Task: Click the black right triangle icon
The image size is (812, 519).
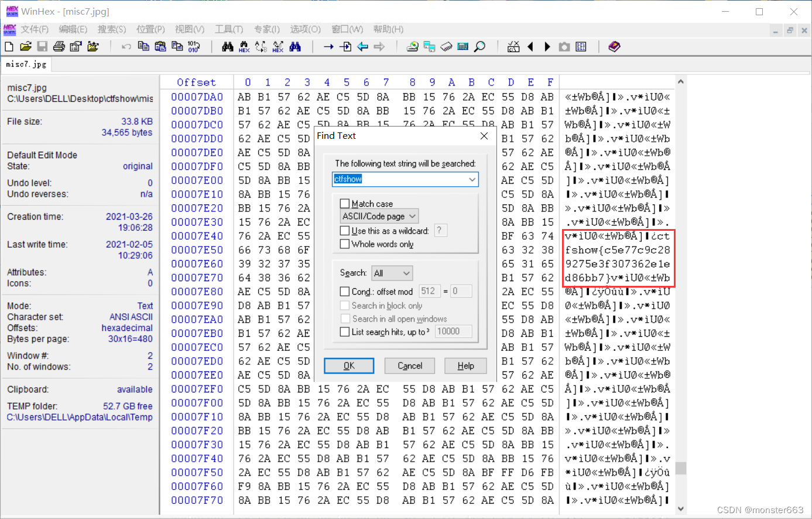Action: pos(547,46)
